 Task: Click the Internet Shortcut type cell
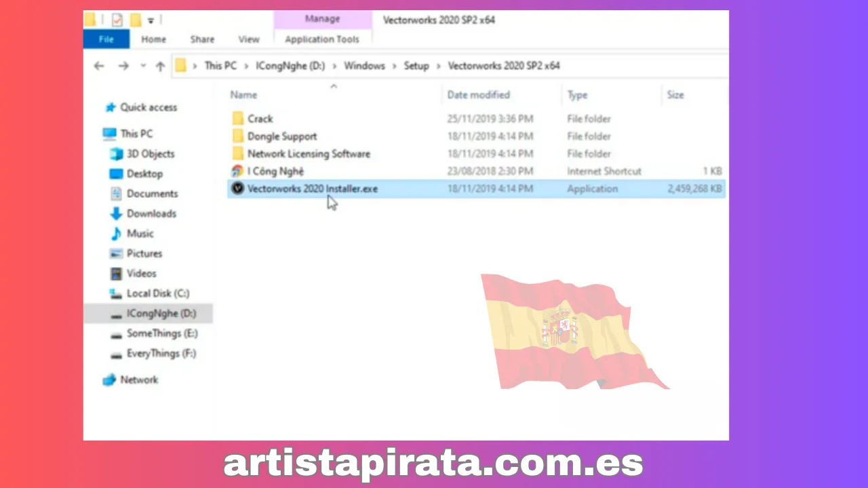[x=604, y=171]
